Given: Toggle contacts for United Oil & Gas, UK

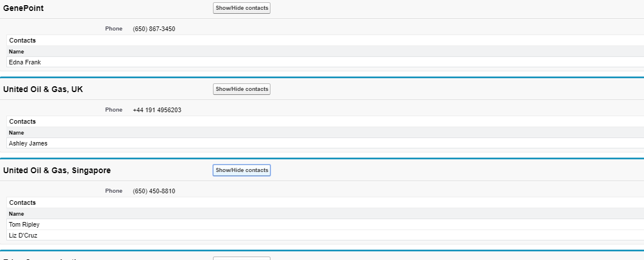Looking at the screenshot, I should point(242,89).
